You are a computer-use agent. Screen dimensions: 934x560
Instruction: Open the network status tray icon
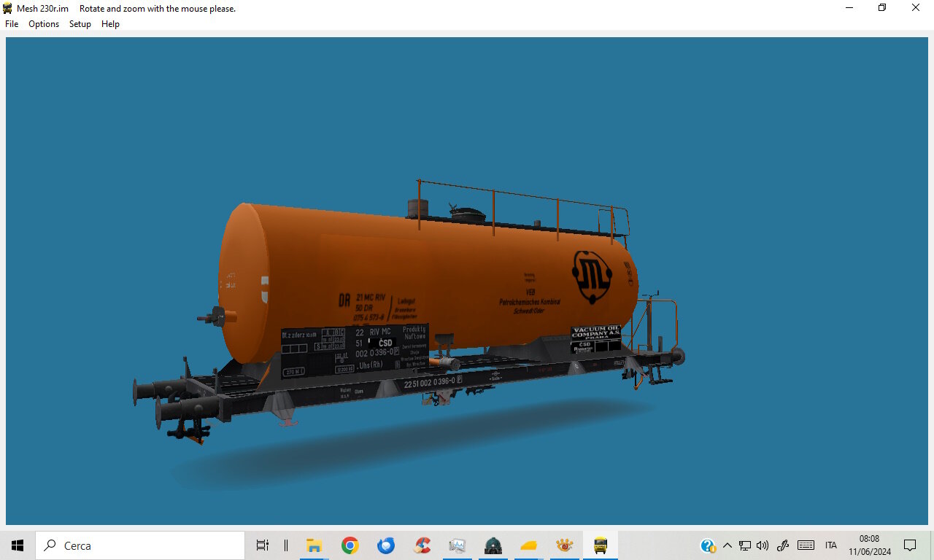pos(745,545)
